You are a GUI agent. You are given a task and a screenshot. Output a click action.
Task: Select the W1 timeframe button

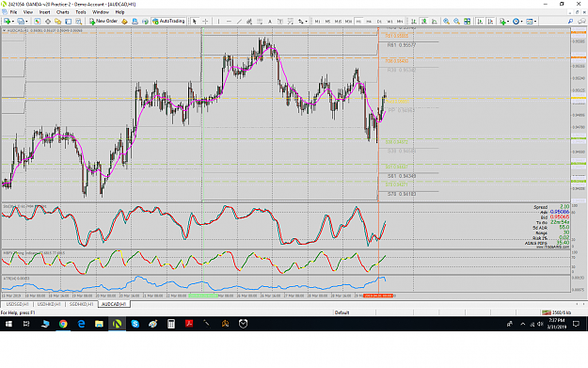pyautogui.click(x=389, y=22)
